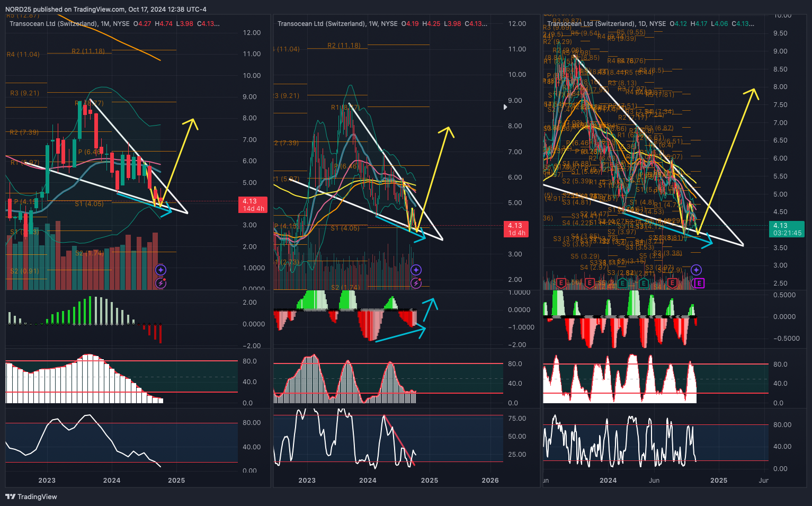This screenshot has width=812, height=506.
Task: Click the daily chart title Transocean Ltd 1D NYSE
Action: point(607,24)
